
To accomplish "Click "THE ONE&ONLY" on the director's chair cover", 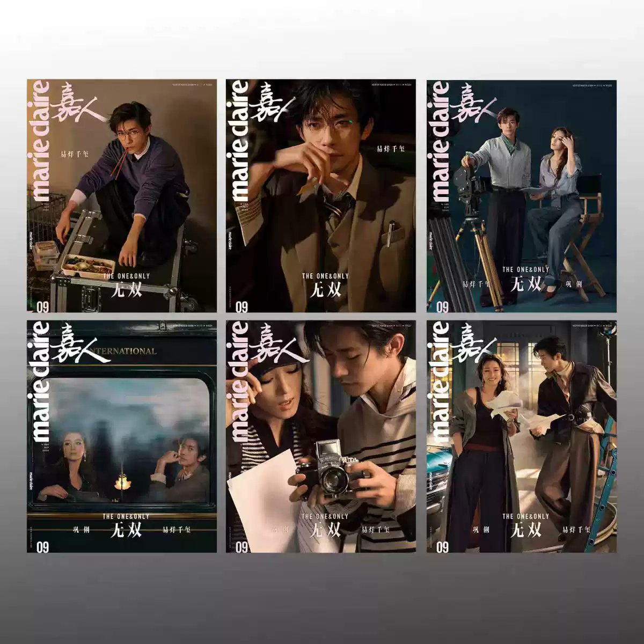I will pos(526,271).
